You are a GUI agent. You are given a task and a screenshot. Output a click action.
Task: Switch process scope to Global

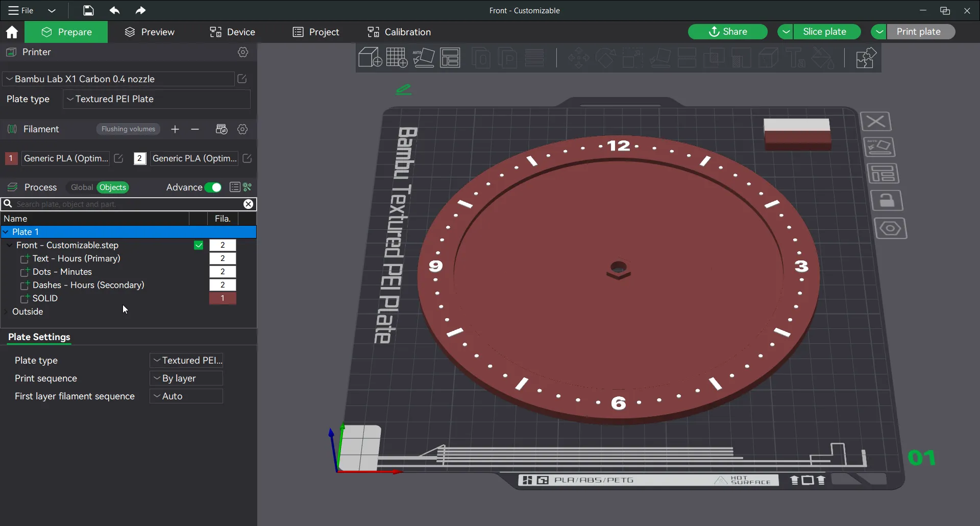point(82,187)
